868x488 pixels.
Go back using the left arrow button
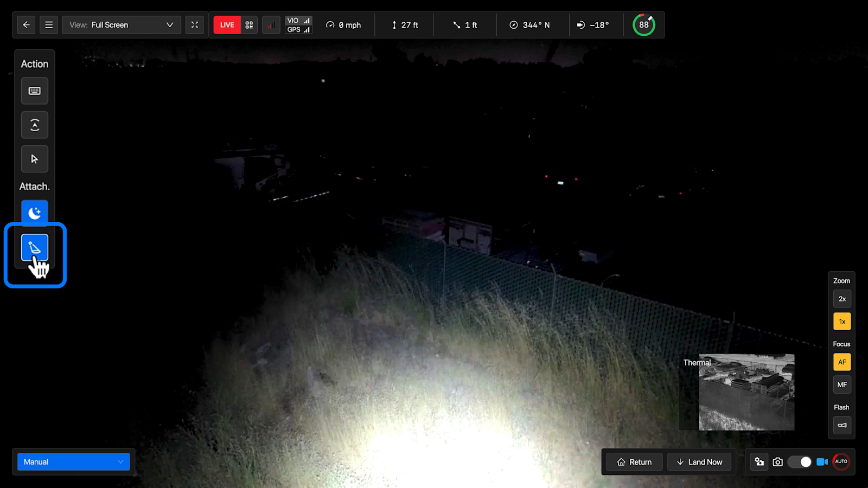pos(26,25)
